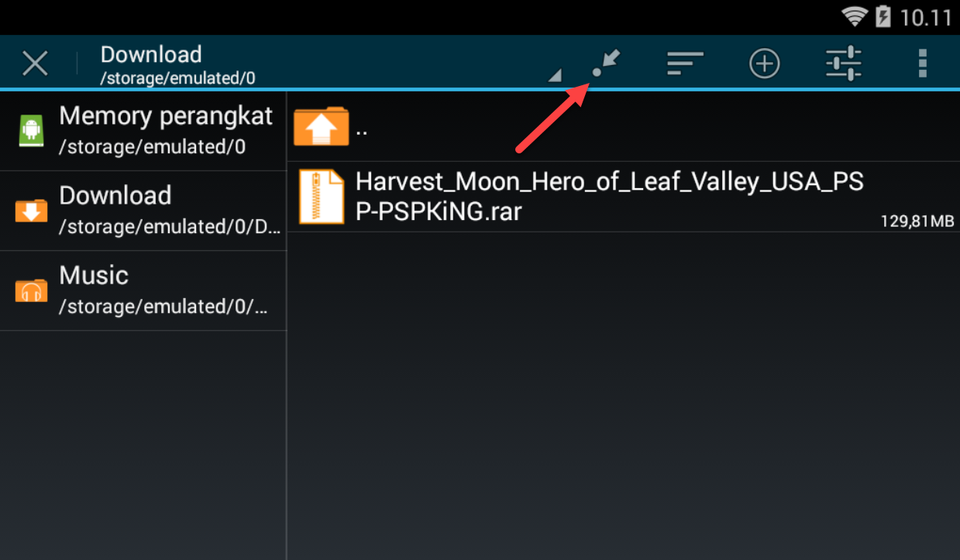
Task: Tap the Android device storage icon
Action: pos(32,131)
